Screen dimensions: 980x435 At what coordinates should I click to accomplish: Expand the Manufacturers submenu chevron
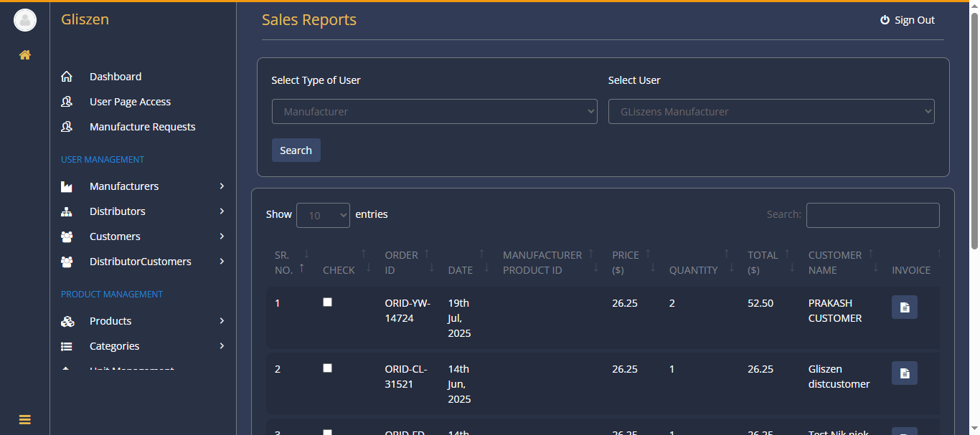pos(222,186)
